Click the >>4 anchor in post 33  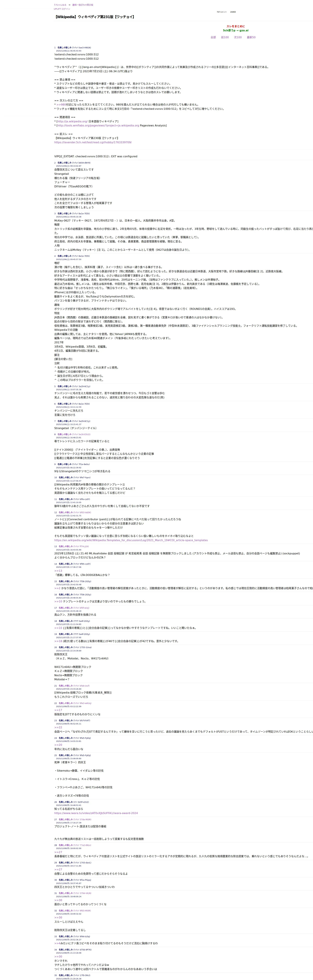click(57, 943)
